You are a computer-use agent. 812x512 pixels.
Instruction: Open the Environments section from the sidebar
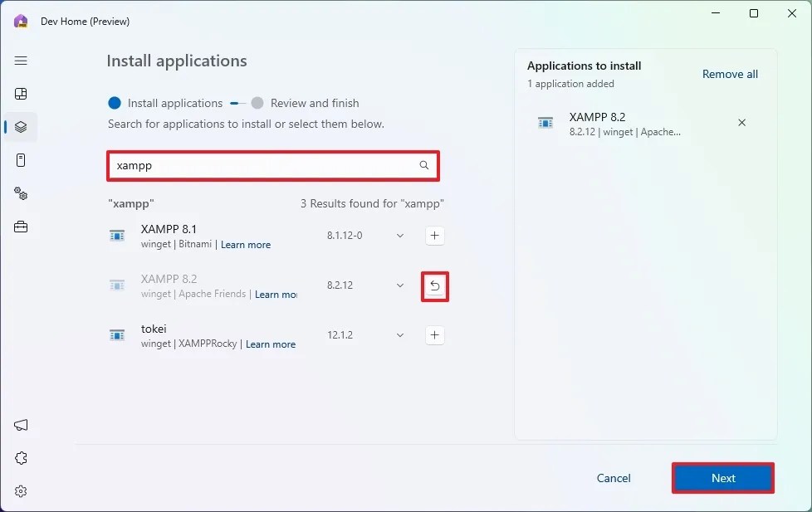(21, 160)
